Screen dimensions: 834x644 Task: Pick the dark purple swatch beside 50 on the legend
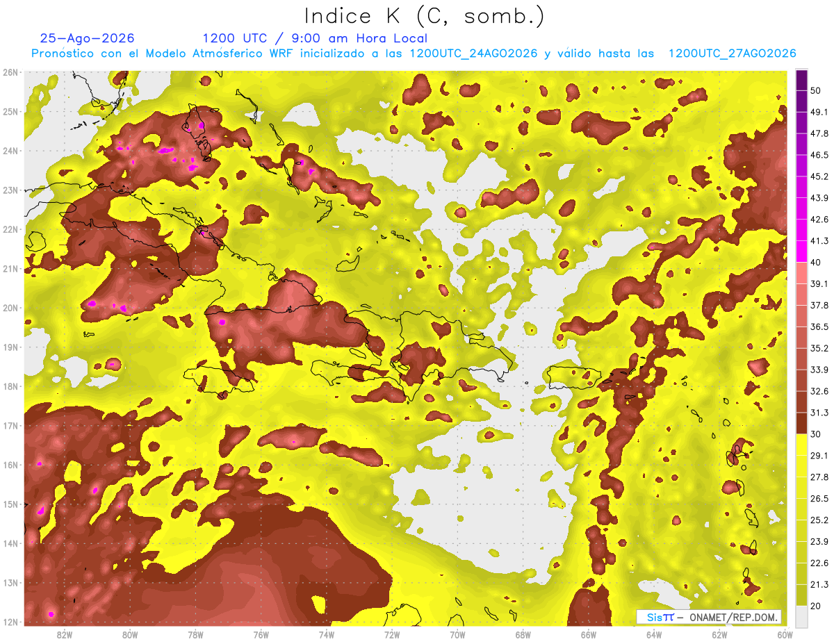[x=801, y=79]
